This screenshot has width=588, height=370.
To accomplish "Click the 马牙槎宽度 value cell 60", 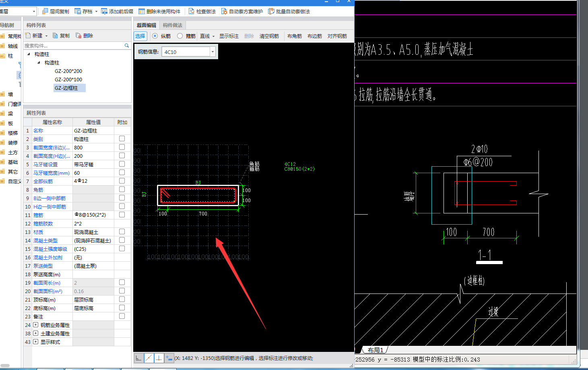I will (93, 173).
